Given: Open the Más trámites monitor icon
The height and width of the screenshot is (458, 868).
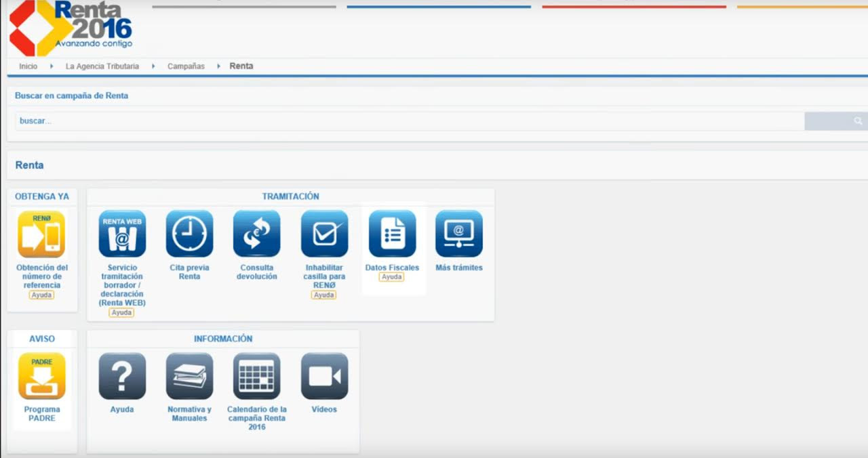Looking at the screenshot, I should click(x=459, y=234).
